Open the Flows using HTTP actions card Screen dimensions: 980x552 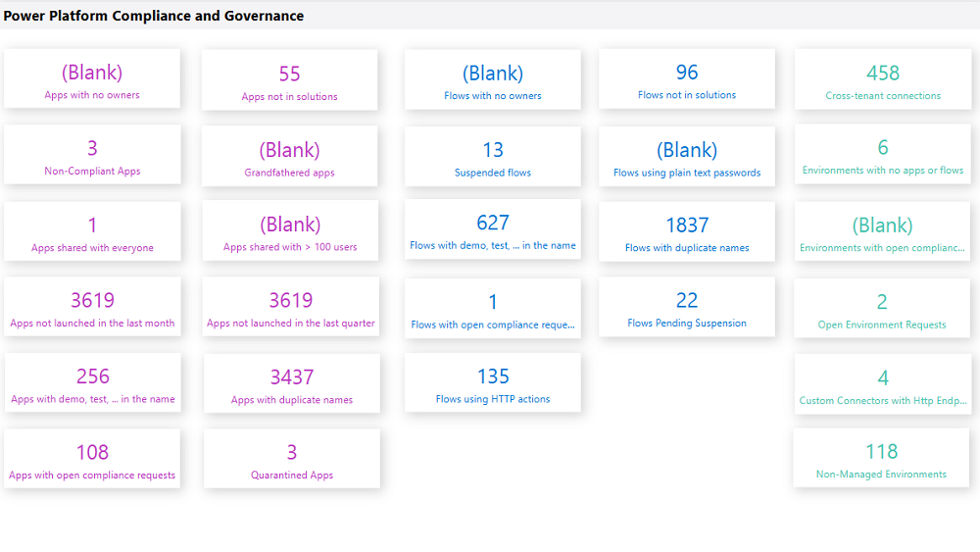493,382
